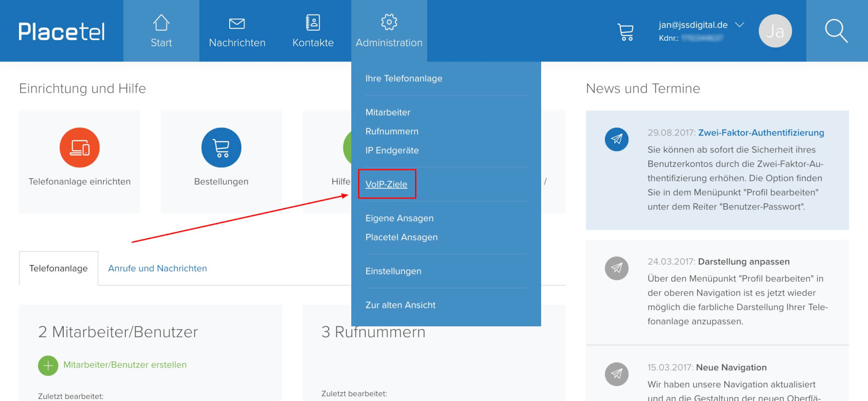Image resolution: width=868 pixels, height=401 pixels.
Task: Expand the jan@jssdigital.de account dropdown arrow
Action: (x=740, y=24)
